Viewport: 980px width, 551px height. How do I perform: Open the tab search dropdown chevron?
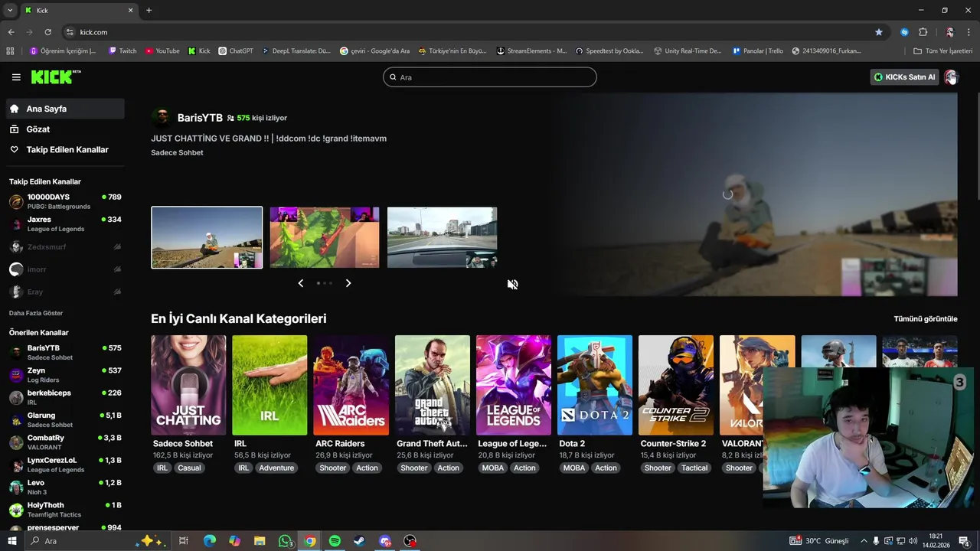click(9, 11)
